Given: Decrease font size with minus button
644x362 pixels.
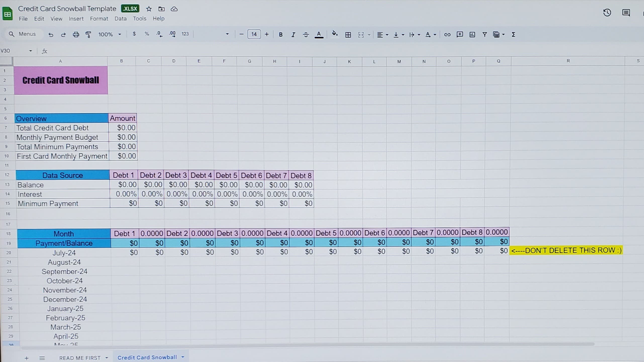Looking at the screenshot, I should (241, 34).
